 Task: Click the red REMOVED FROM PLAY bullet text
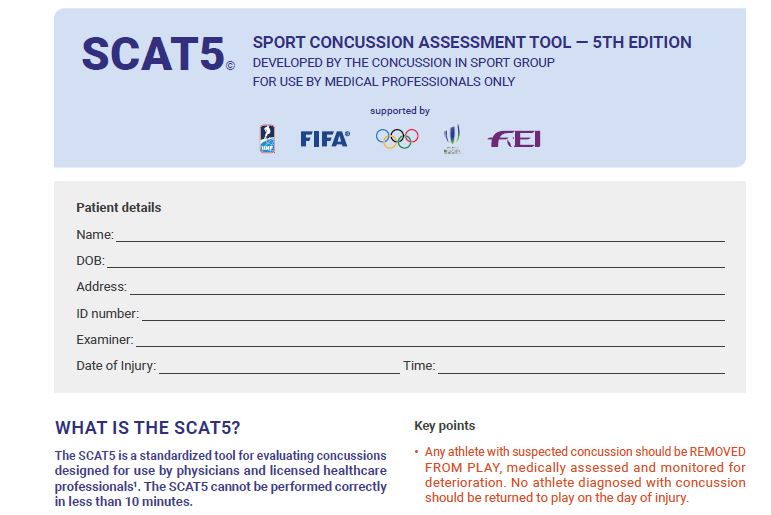coord(585,475)
